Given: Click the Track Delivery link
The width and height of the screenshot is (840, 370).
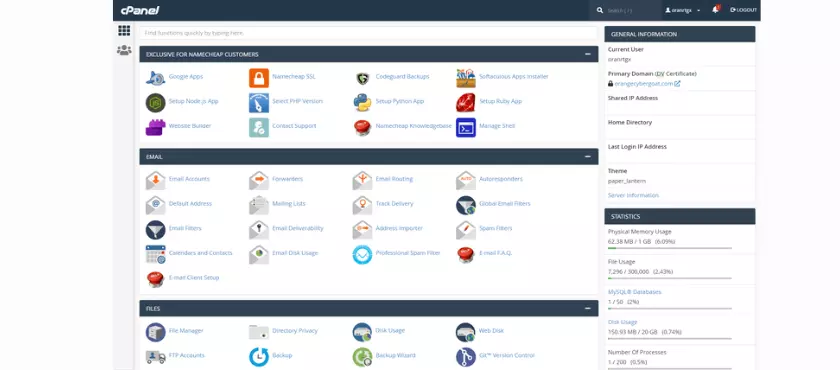Looking at the screenshot, I should point(394,203).
